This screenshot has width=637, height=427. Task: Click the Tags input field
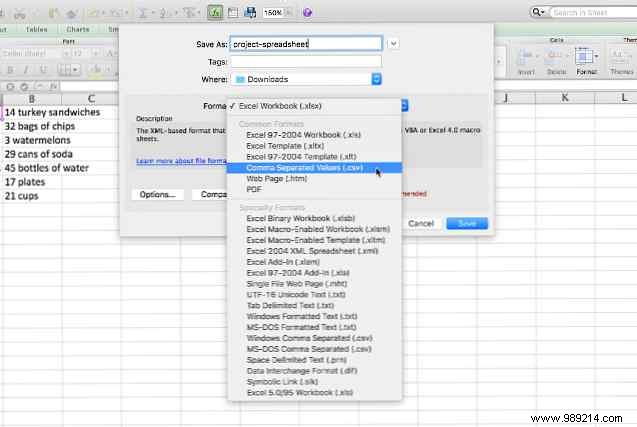tap(306, 61)
